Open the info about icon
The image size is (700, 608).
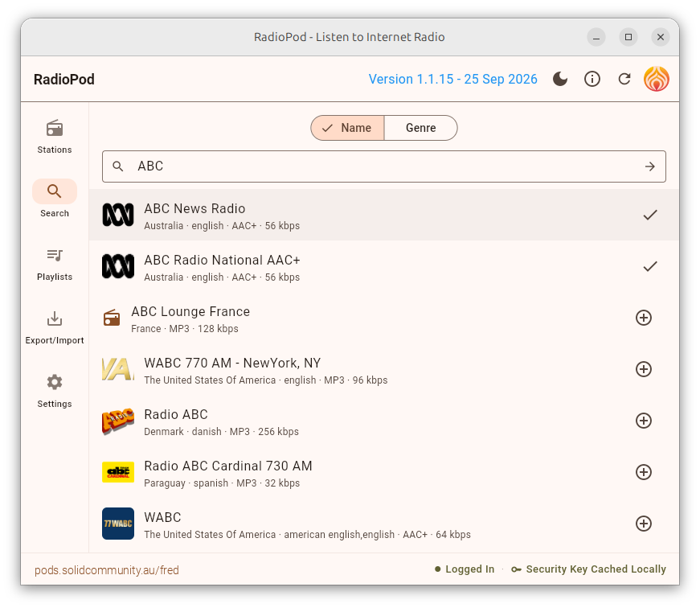(x=592, y=79)
